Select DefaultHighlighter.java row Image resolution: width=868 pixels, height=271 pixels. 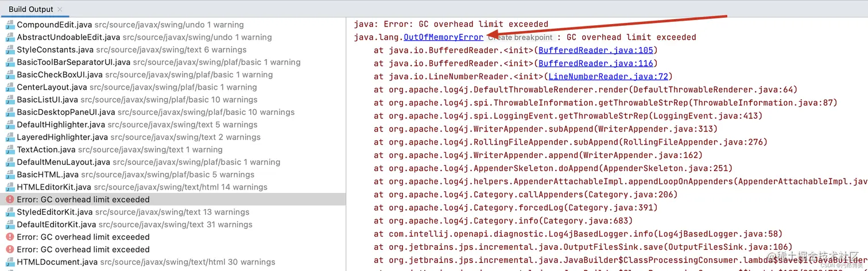coord(173,125)
